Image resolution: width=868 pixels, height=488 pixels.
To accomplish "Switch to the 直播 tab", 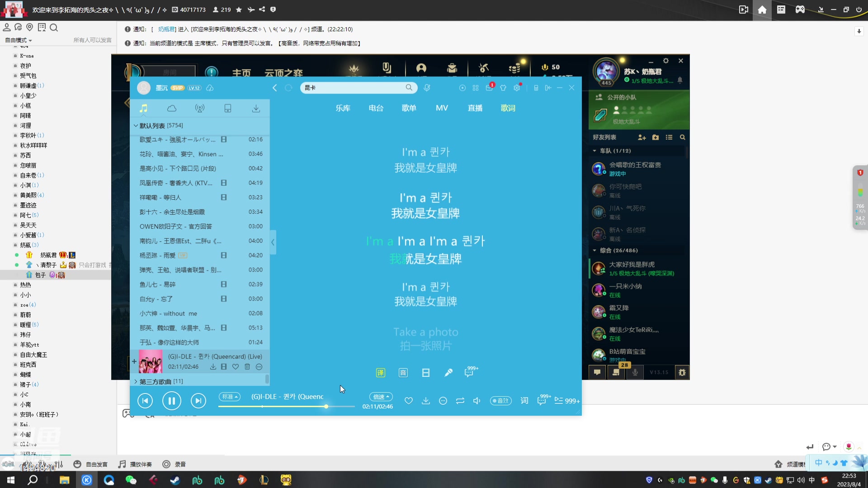I will tap(475, 108).
